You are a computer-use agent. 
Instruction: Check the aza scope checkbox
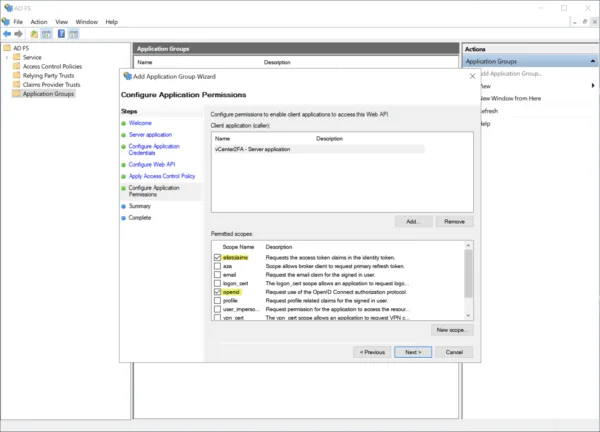click(x=217, y=266)
